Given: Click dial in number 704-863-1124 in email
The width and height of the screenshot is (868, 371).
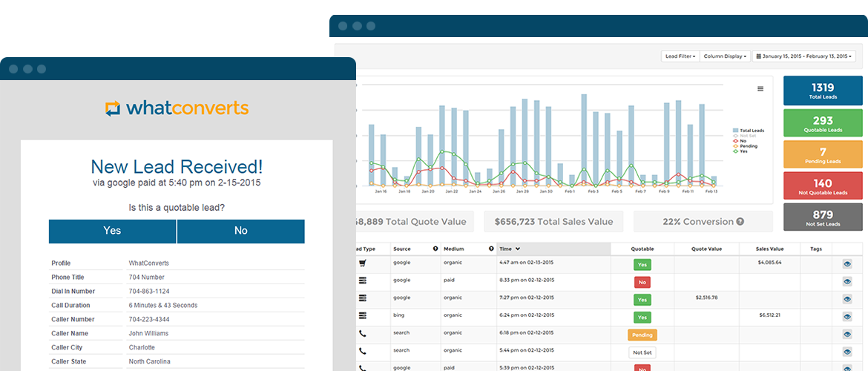Looking at the screenshot, I should point(149,292).
